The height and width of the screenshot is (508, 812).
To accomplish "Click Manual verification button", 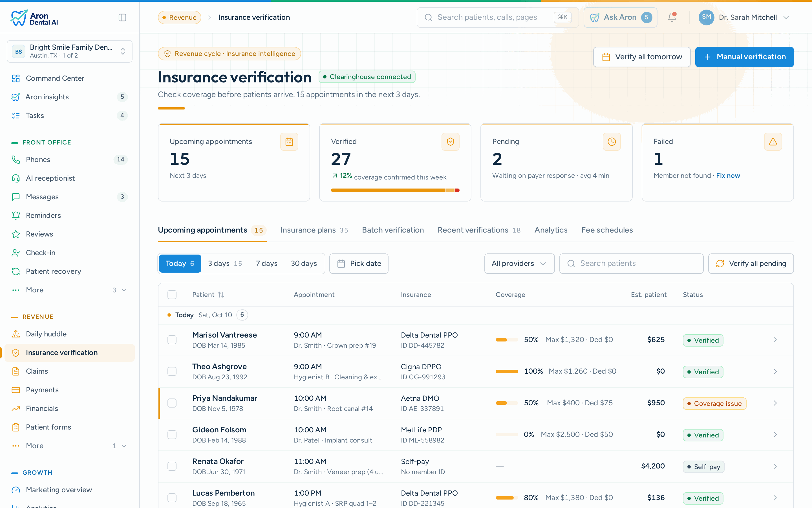I will 744,57.
